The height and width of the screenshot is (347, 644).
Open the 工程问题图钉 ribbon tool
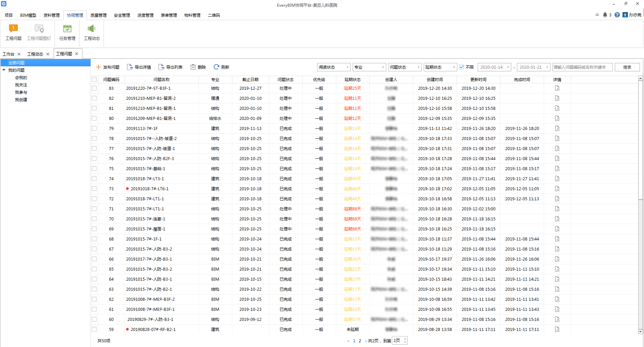pos(39,32)
